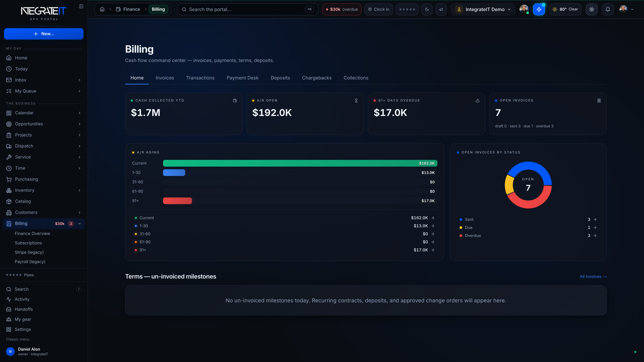Open Today in the sidebar
Image resolution: width=644 pixels, height=362 pixels.
[44, 69]
